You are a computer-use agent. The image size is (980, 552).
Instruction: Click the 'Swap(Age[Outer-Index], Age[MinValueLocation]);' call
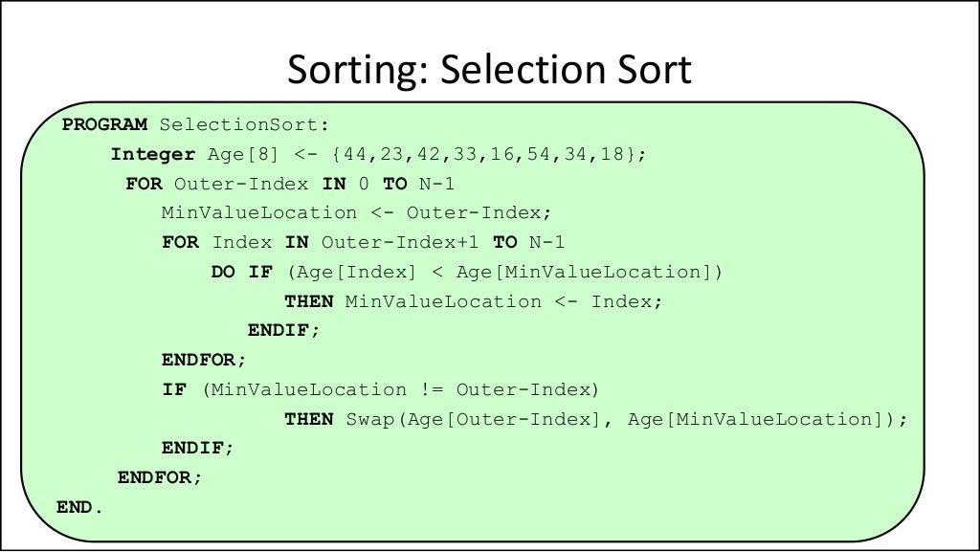coord(625,419)
